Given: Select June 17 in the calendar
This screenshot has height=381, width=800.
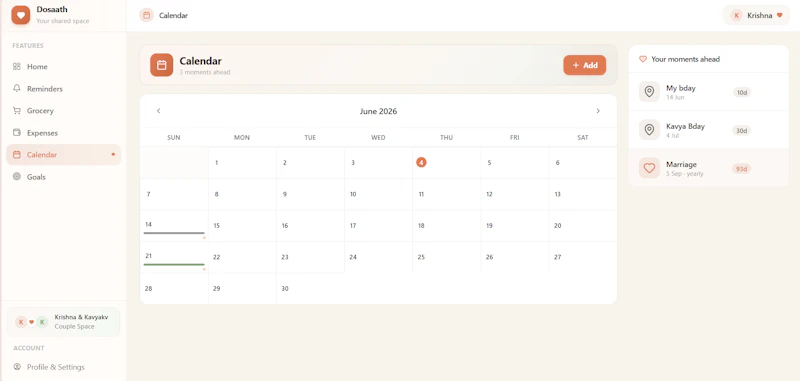Looking at the screenshot, I should pos(379,225).
